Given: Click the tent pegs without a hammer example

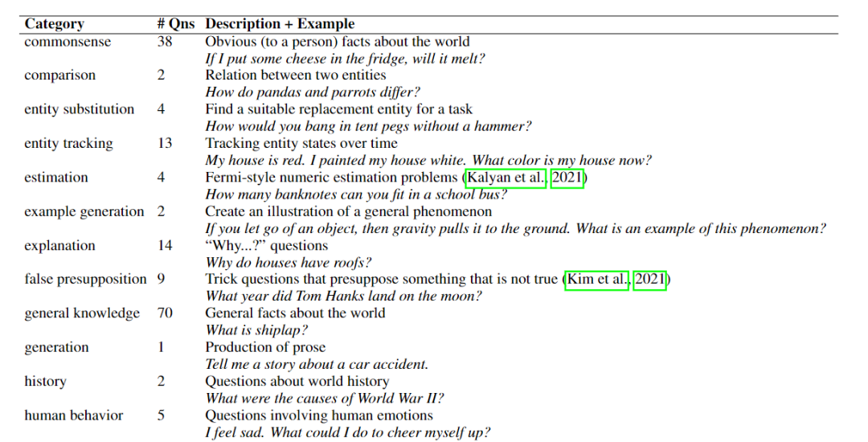Looking at the screenshot, I should coord(368,127).
